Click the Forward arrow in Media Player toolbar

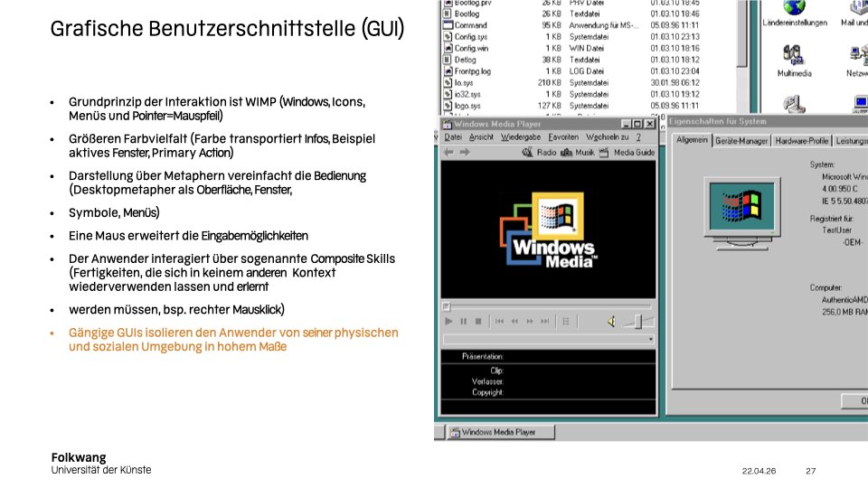click(x=465, y=152)
